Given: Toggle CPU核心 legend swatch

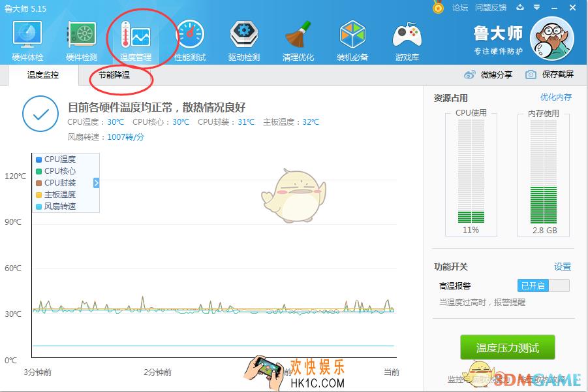Looking at the screenshot, I should tap(39, 171).
